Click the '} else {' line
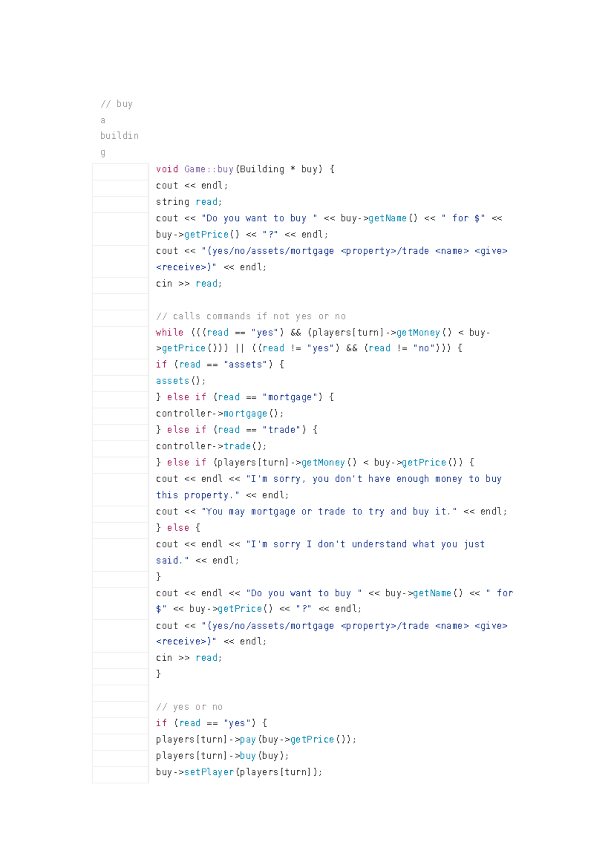This screenshot has height=868, width=614. click(178, 528)
